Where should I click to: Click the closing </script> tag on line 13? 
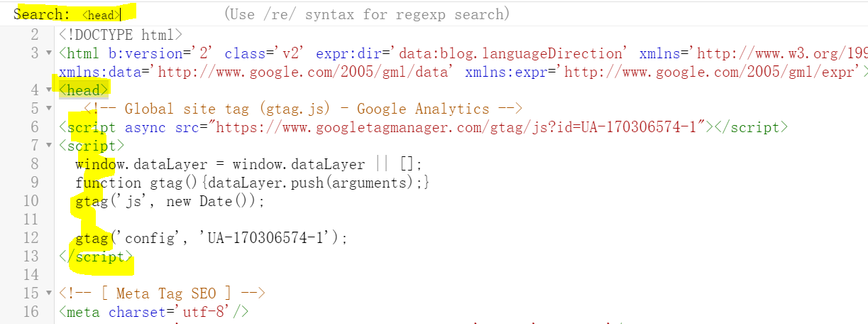click(x=96, y=256)
